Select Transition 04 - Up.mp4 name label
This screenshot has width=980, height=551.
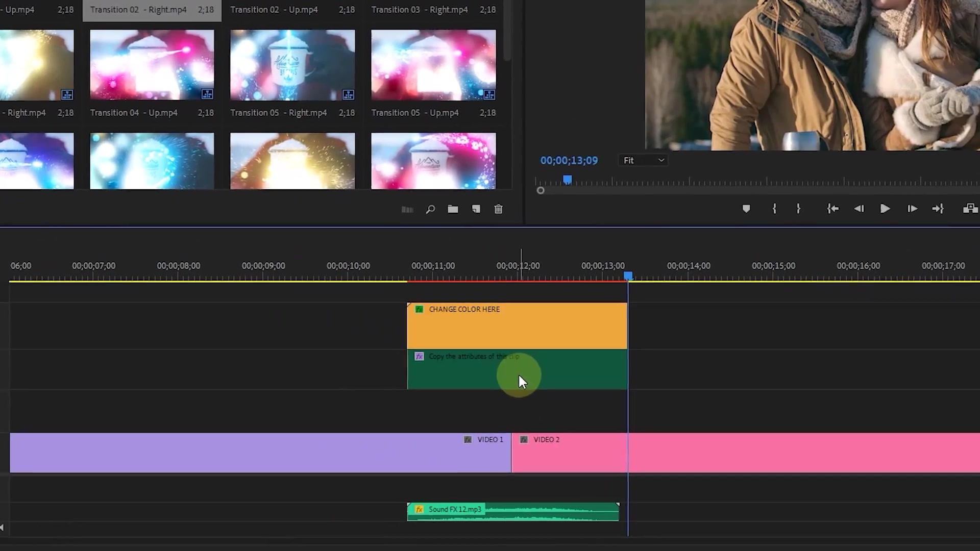coord(134,113)
